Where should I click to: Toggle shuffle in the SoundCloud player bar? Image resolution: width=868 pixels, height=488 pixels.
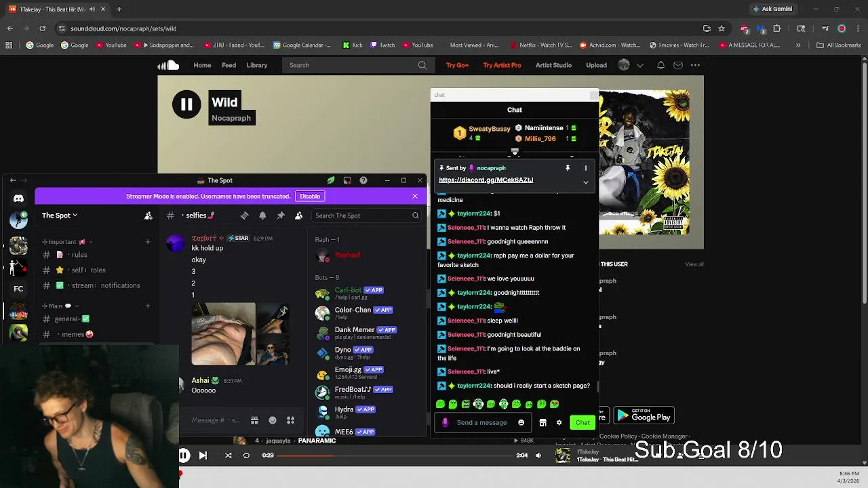[x=228, y=455]
